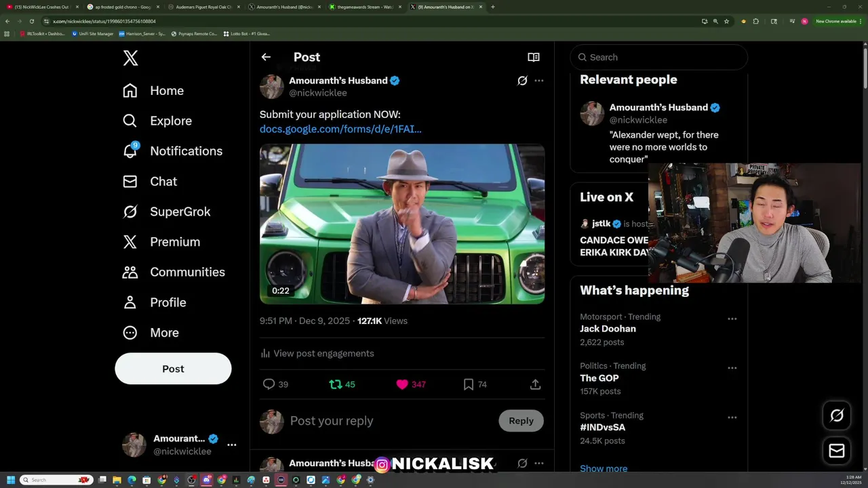Open Notifications with the unread badge
Screen dimensions: 868x488
(172, 151)
